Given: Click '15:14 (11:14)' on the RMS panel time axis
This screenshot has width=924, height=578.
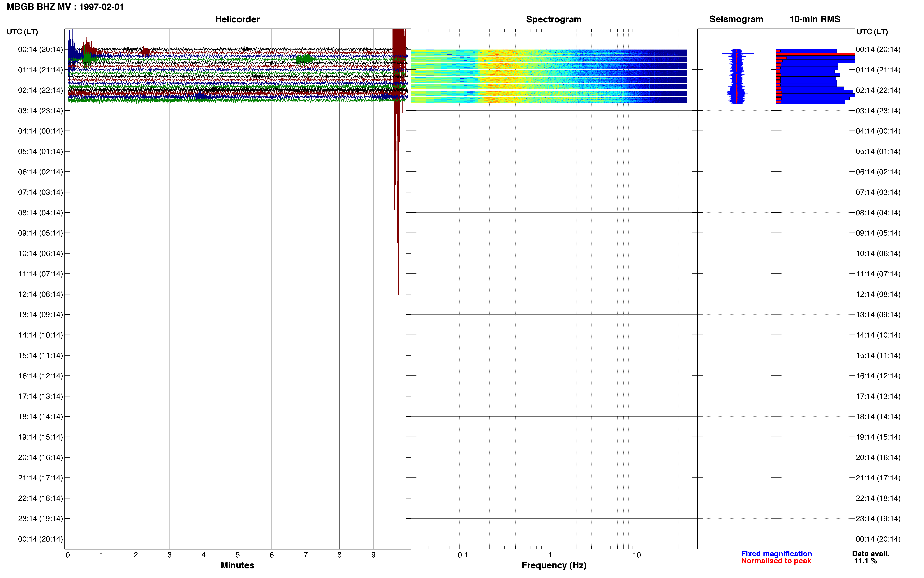Looking at the screenshot, I should (x=878, y=356).
